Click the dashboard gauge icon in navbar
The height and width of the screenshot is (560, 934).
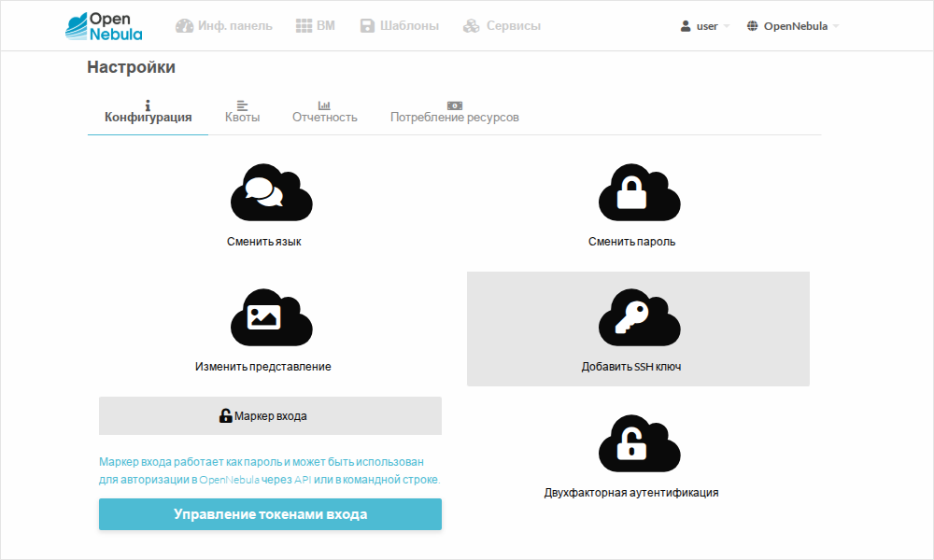[x=184, y=26]
